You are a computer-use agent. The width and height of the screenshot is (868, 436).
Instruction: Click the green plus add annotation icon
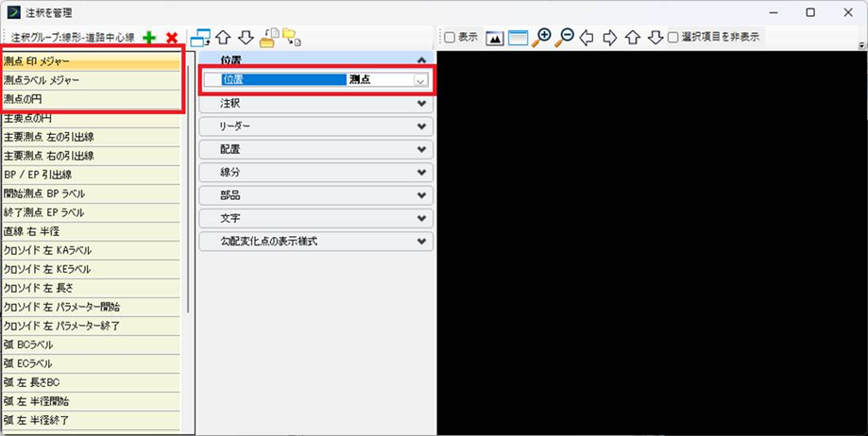149,38
